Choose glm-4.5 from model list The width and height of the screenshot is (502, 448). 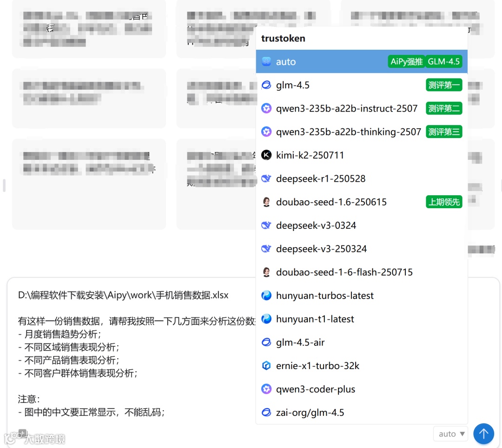click(x=362, y=85)
